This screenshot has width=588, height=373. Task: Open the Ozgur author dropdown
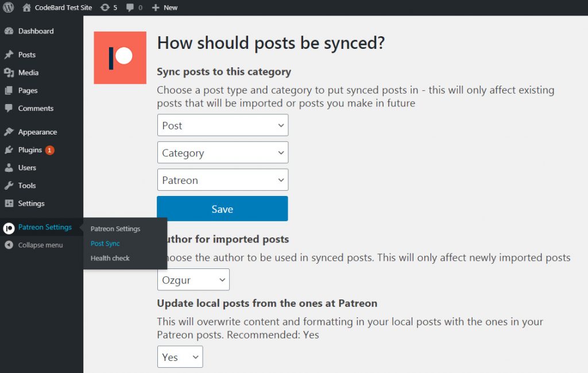194,279
